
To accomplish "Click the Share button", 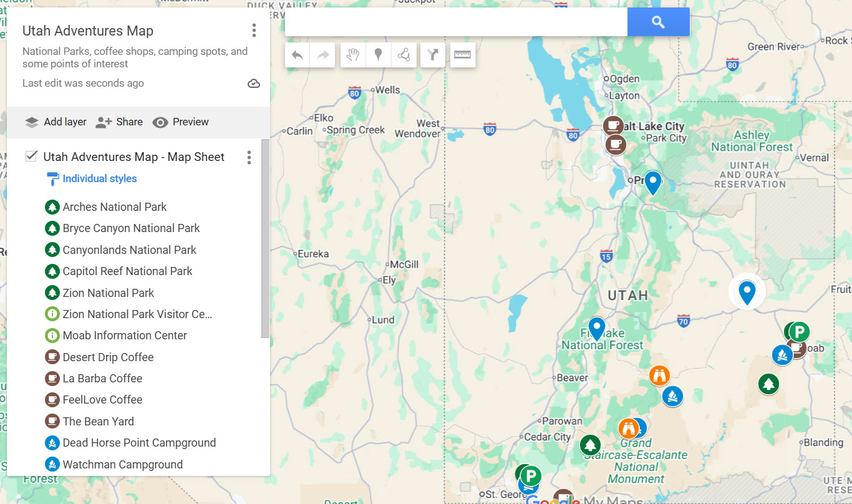I will [119, 122].
